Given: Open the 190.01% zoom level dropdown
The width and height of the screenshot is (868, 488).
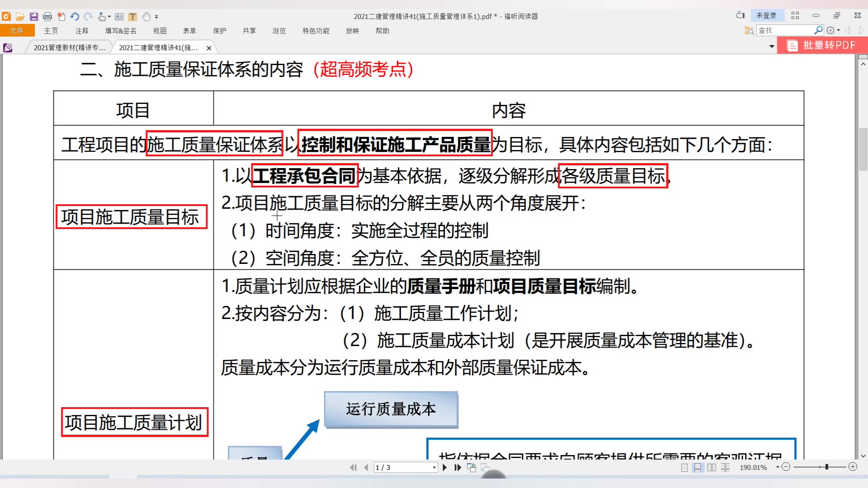Looking at the screenshot, I should click(778, 467).
